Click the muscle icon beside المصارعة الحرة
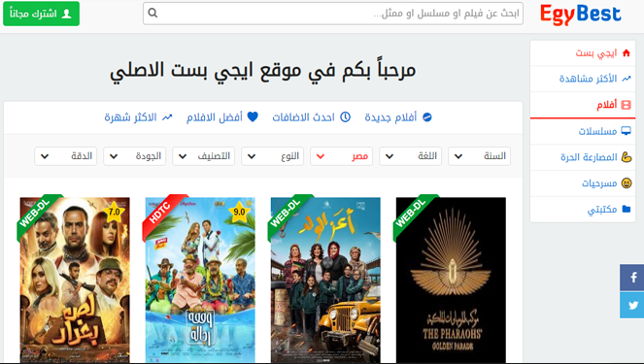The width and height of the screenshot is (644, 364). tap(626, 156)
